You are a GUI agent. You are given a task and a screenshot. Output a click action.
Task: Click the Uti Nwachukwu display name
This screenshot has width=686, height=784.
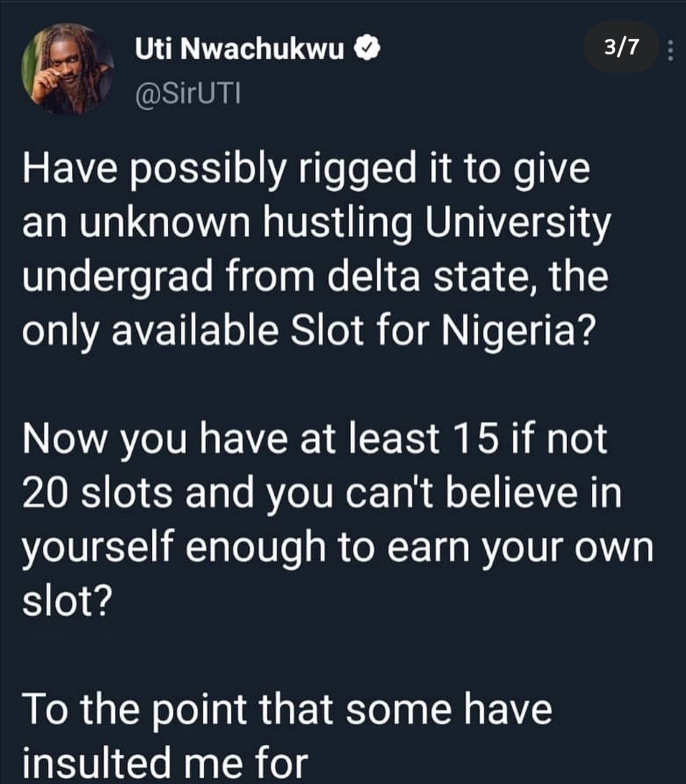[x=239, y=48]
